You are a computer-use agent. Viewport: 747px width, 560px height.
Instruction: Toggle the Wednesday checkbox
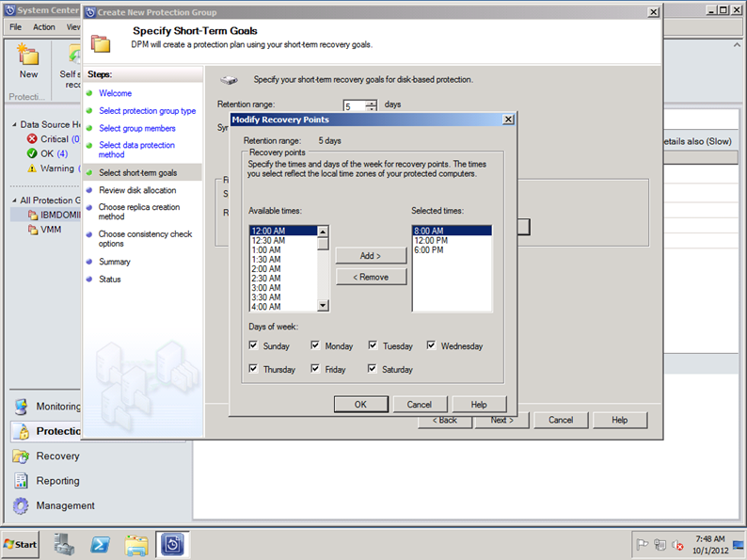pos(431,345)
